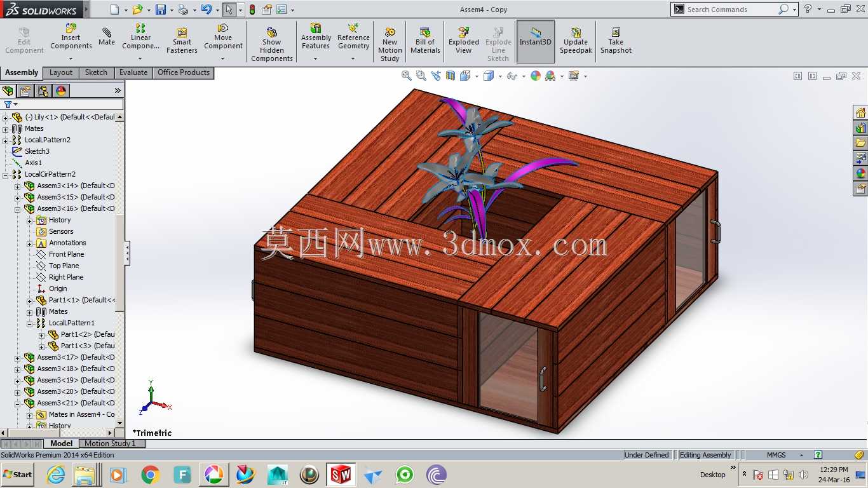Switch to Motion Study 1 tab
The image size is (868, 488).
(110, 444)
